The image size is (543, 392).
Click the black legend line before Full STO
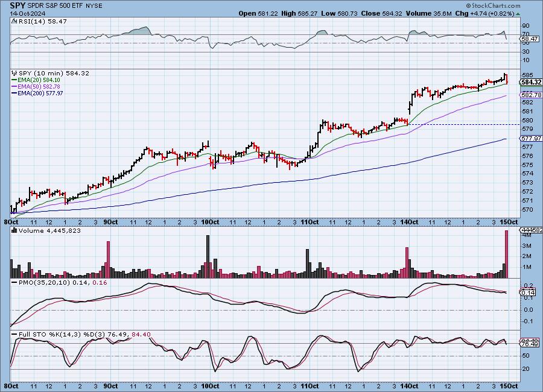[14, 335]
